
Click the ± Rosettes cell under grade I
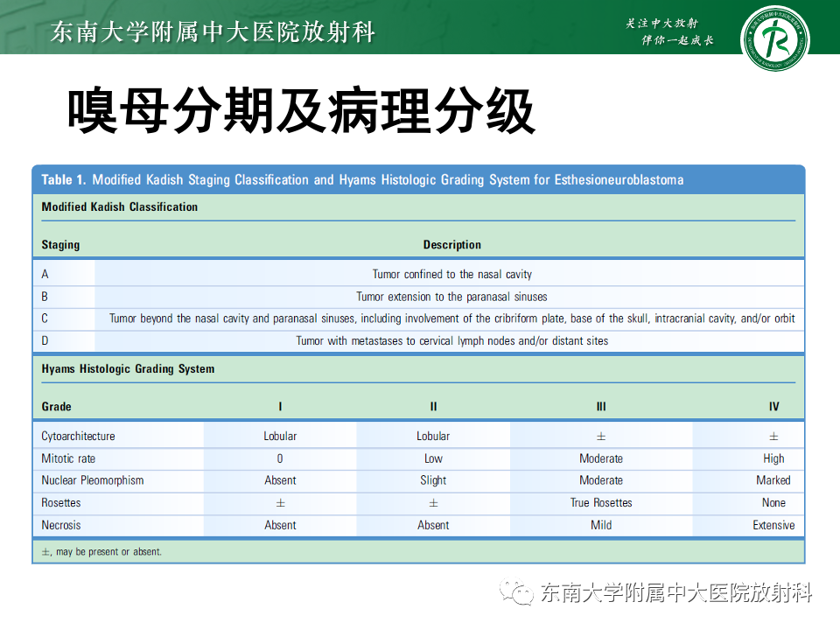[x=280, y=504]
